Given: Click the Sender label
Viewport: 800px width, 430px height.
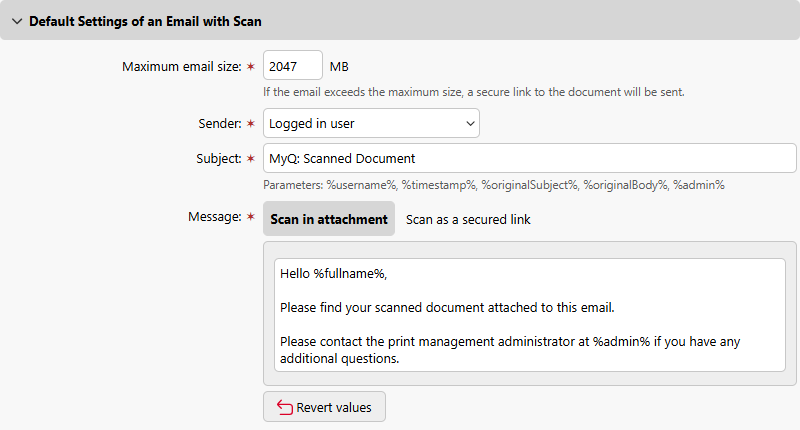Looking at the screenshot, I should [x=220, y=123].
